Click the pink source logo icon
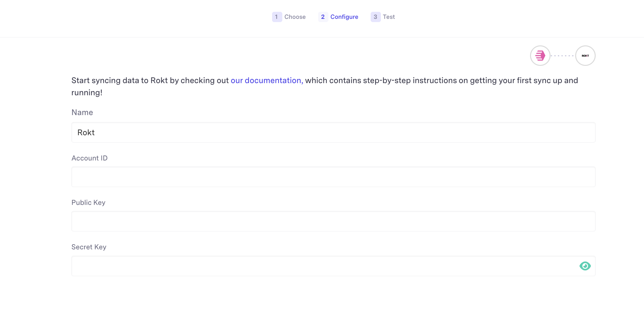The width and height of the screenshot is (644, 312). click(540, 56)
